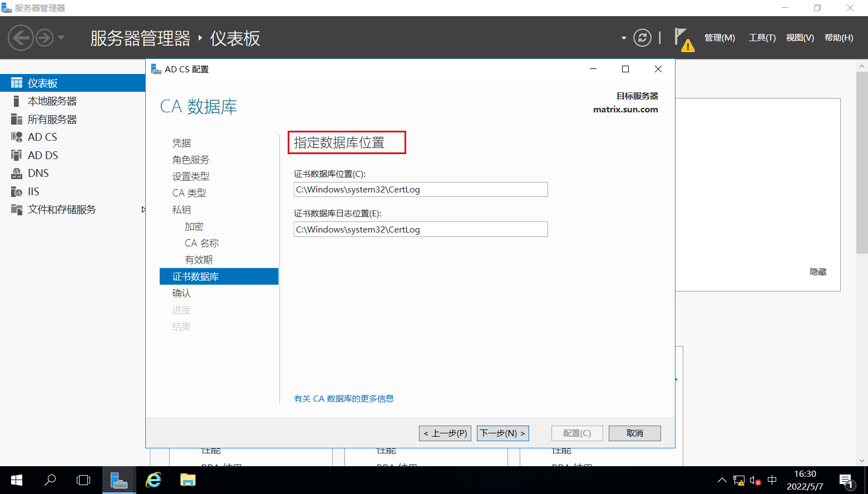The width and height of the screenshot is (868, 494).
Task: Open the Action Center notification icon
Action: point(847,481)
